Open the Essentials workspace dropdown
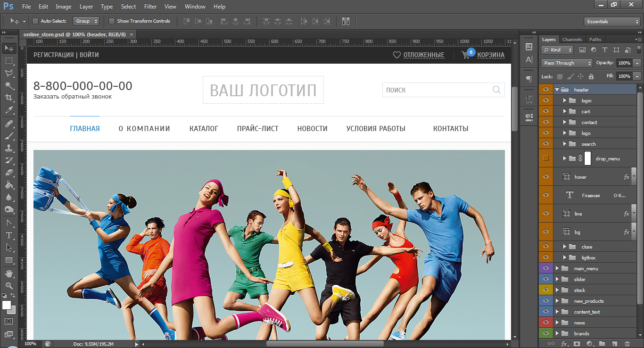644x348 pixels. (611, 22)
